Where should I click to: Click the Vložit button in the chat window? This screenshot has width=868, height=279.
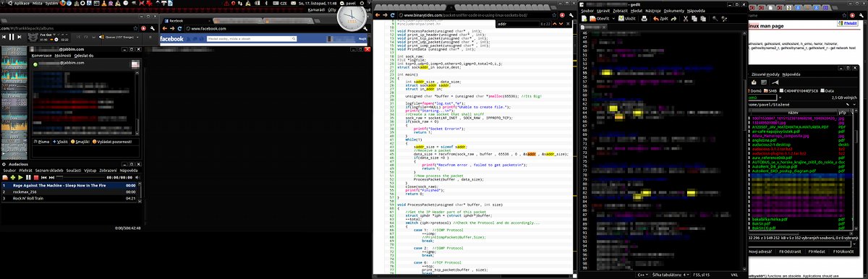point(60,142)
